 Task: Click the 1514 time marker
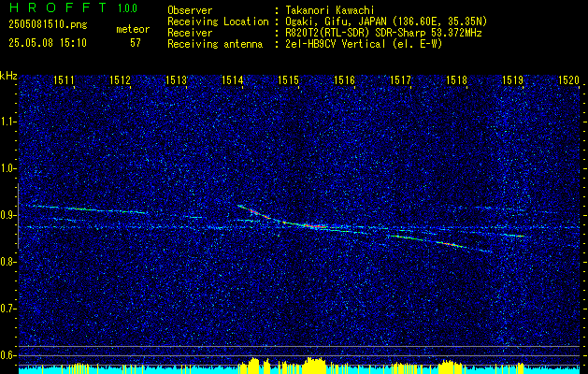(233, 79)
